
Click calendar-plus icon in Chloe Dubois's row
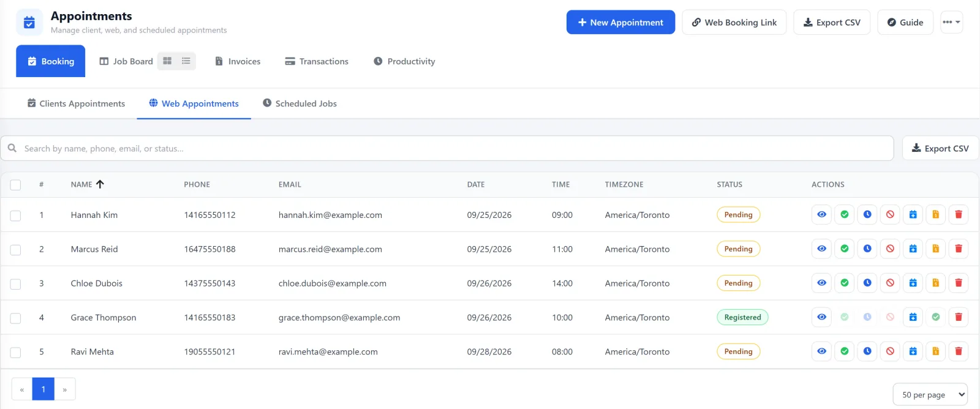click(913, 283)
